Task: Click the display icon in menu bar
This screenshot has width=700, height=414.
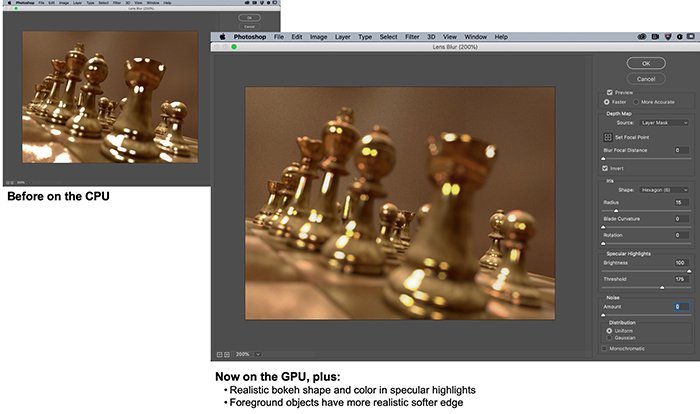Action: (x=690, y=37)
